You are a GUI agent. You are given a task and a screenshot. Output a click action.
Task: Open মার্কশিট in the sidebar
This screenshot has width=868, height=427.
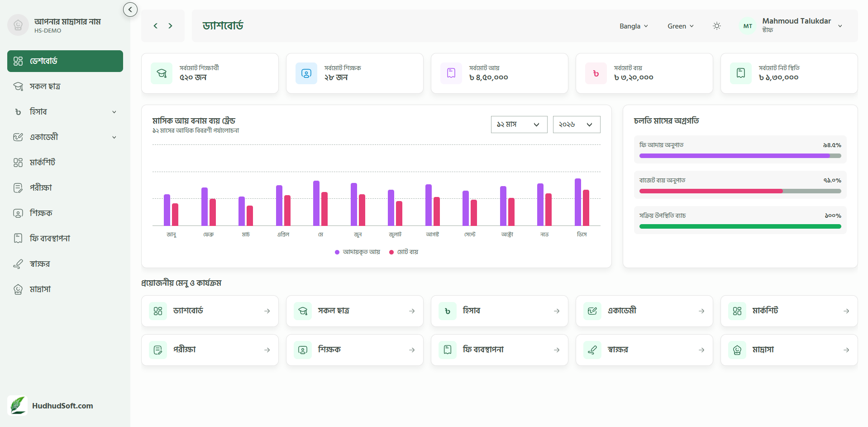coord(65,163)
